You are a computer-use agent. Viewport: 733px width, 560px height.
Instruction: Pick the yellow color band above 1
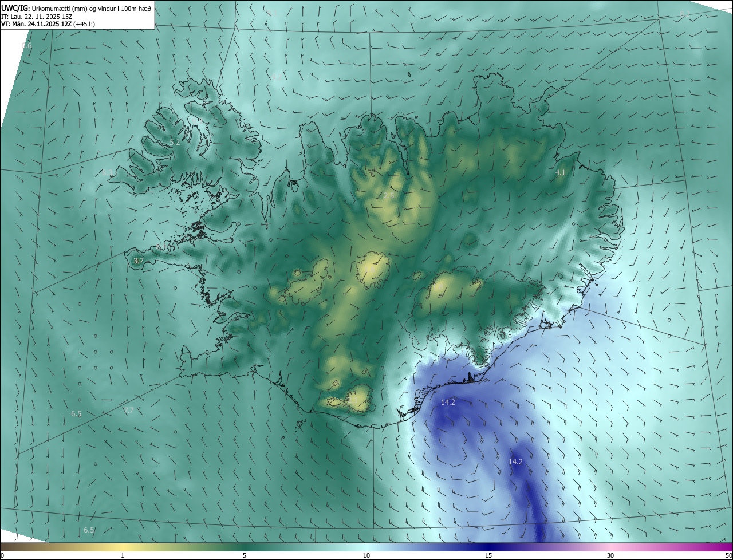[123, 547]
